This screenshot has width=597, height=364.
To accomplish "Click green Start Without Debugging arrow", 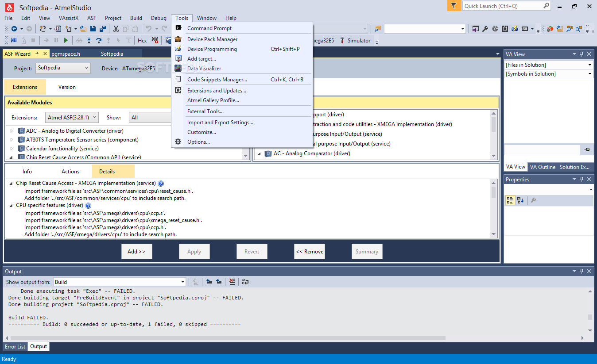I will [66, 40].
